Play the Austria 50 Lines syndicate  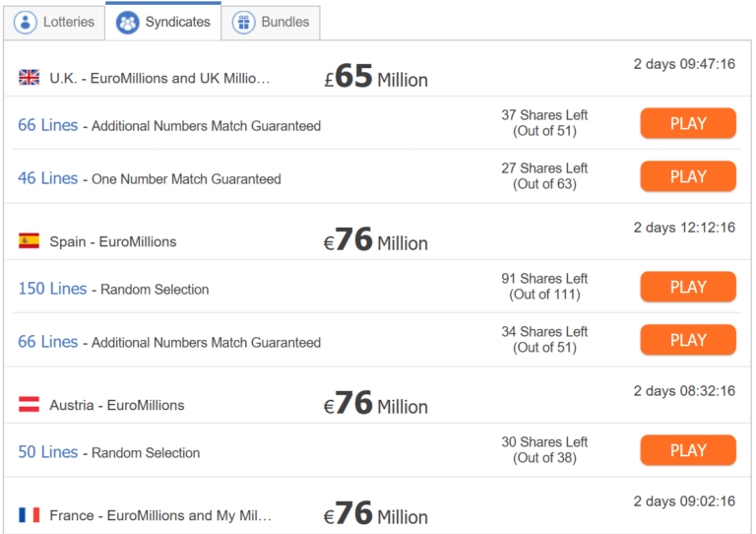688,450
